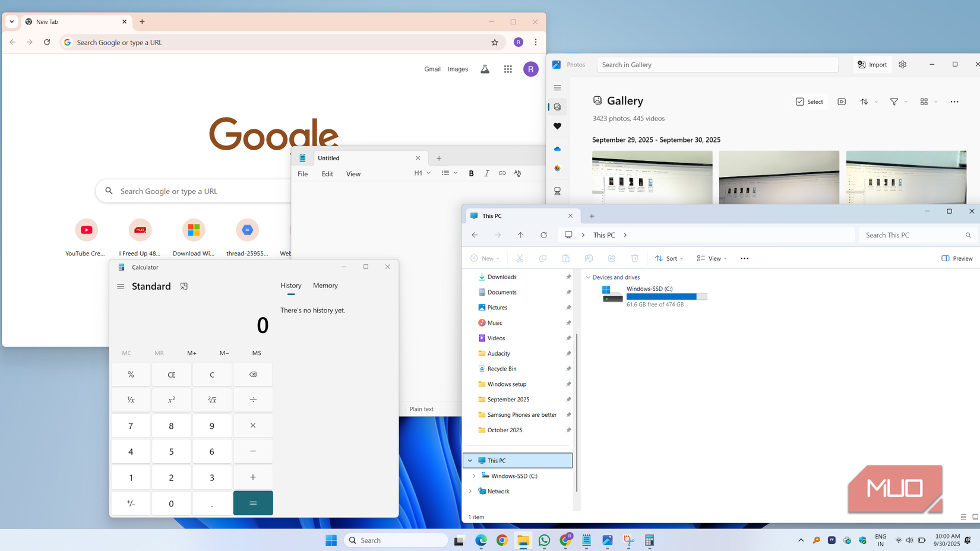The image size is (980, 551).
Task: Open the Photos navigation hamburger menu
Action: [557, 88]
